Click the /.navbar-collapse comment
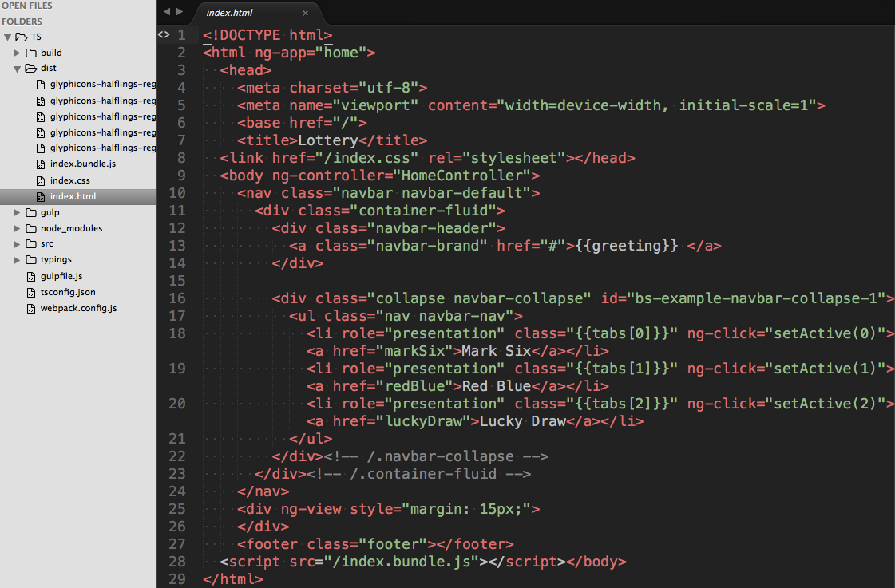Image resolution: width=895 pixels, height=588 pixels. coord(435,456)
